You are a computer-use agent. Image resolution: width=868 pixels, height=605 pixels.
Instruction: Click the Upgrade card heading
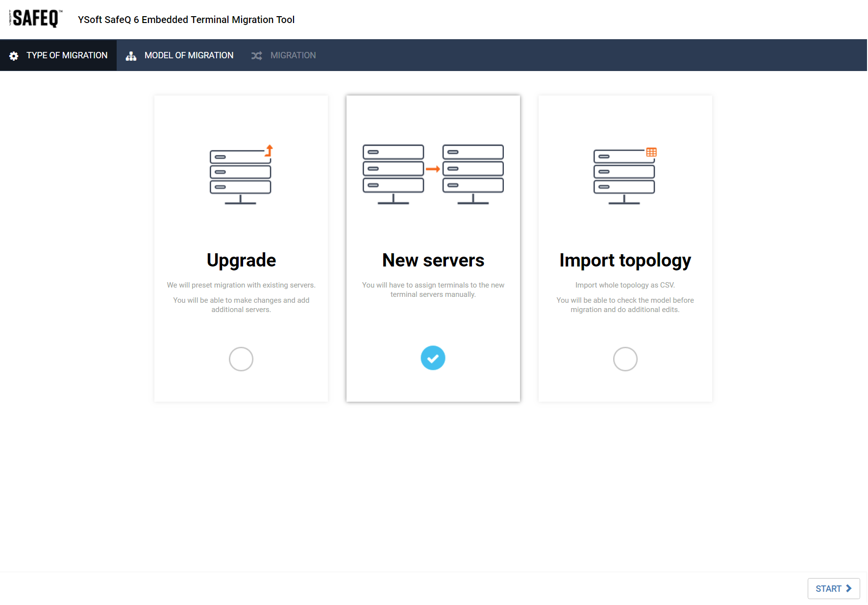241,260
